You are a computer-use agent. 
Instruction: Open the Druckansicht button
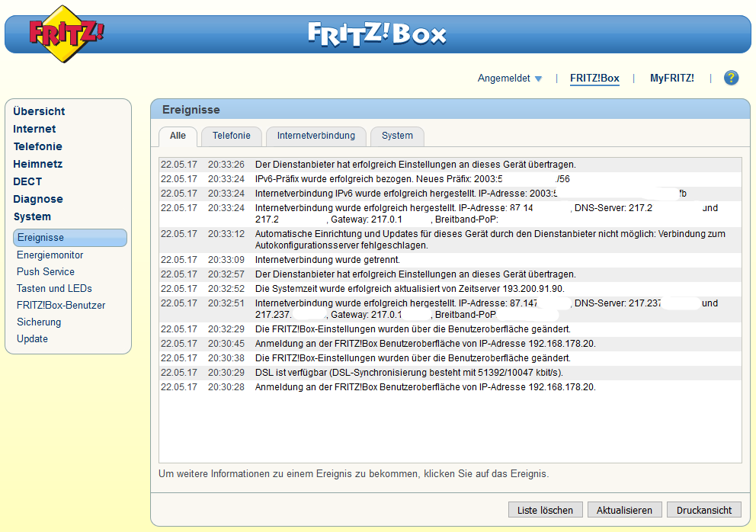[x=704, y=510]
